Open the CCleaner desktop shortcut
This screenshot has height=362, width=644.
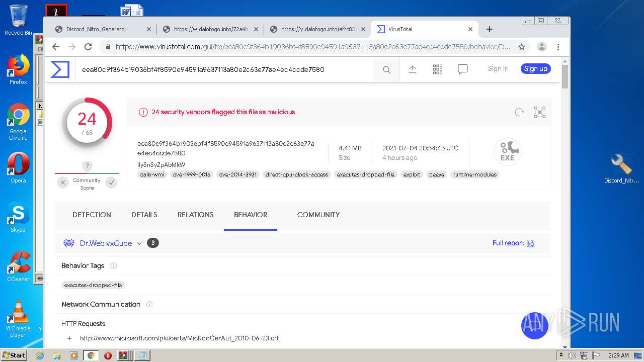pyautogui.click(x=18, y=266)
